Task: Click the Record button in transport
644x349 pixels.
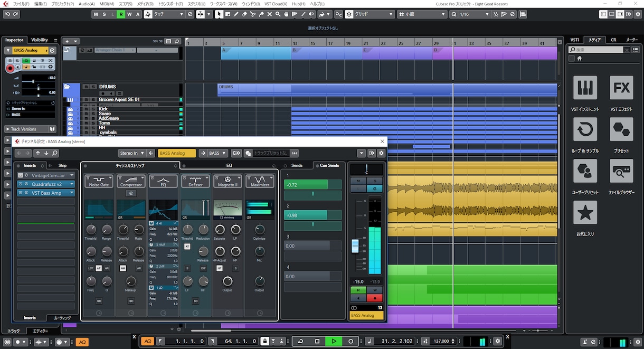Action: (351, 342)
